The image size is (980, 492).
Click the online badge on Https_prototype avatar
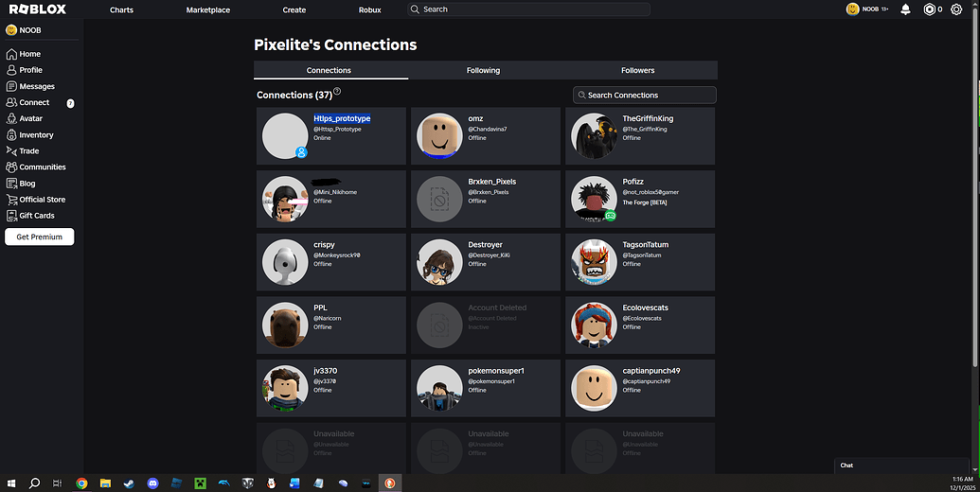(x=301, y=152)
